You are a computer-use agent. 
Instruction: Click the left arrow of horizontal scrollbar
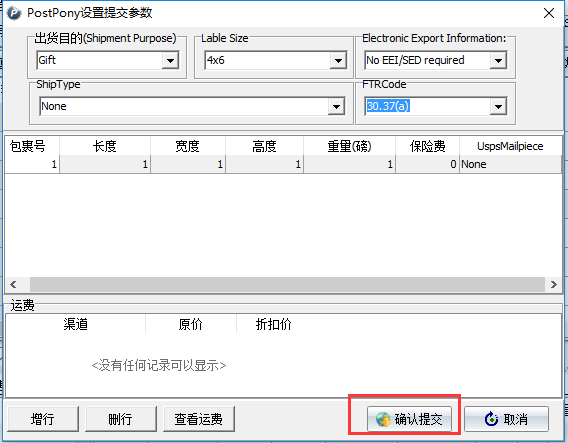(x=13, y=284)
